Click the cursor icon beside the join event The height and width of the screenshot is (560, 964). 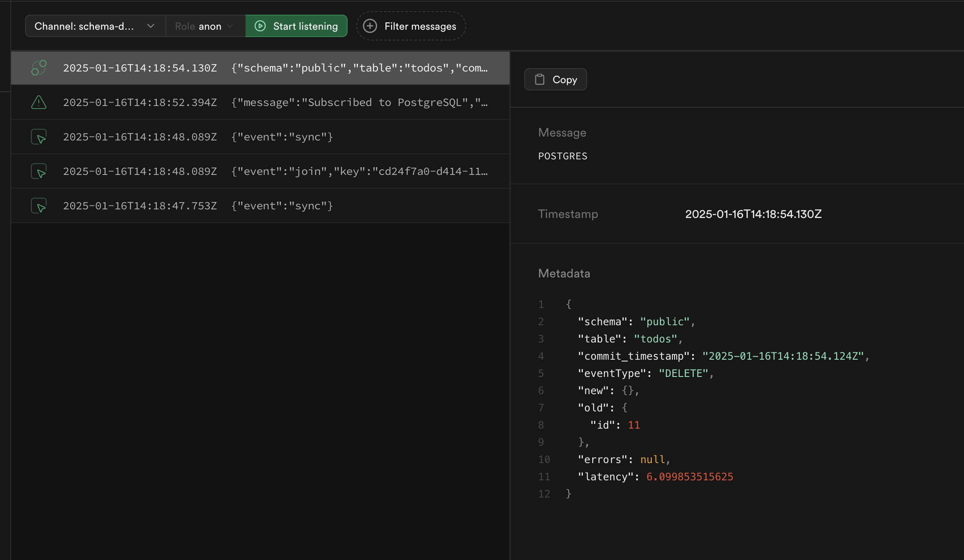coord(38,171)
